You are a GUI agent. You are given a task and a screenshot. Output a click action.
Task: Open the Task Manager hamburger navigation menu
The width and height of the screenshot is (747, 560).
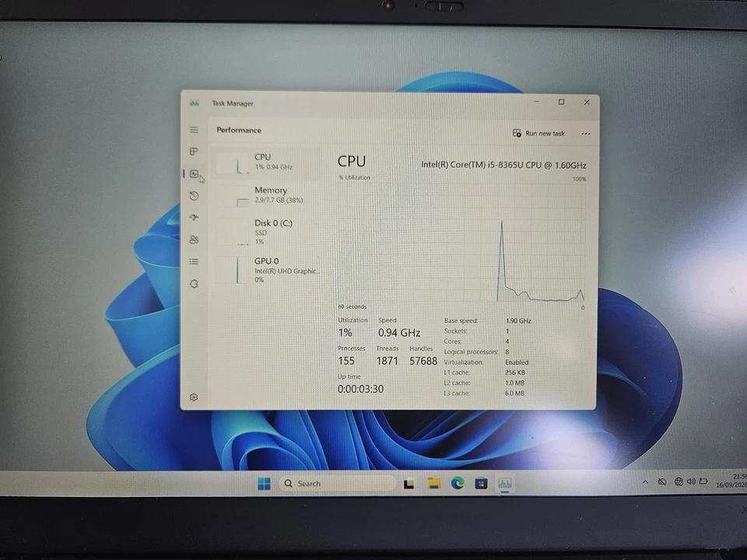[x=194, y=130]
